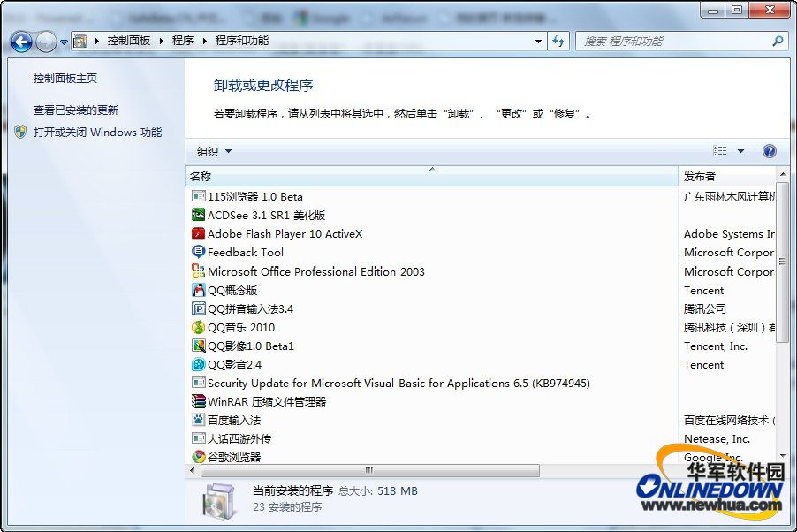
Task: Open the 组织 dropdown menu
Action: click(x=214, y=151)
